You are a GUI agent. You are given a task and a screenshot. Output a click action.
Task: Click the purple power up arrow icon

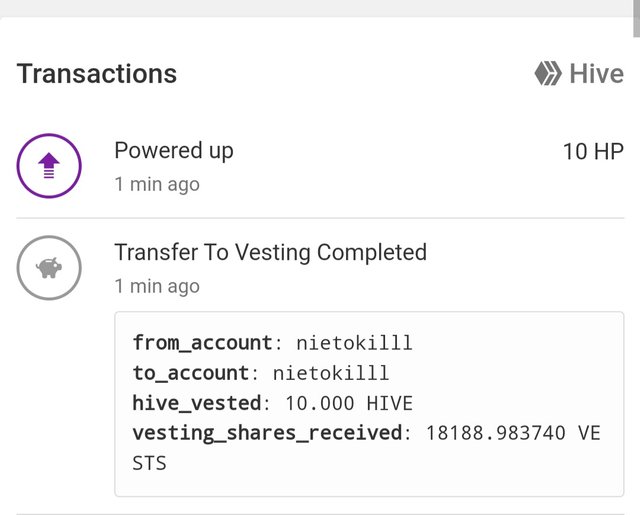[x=49, y=166]
